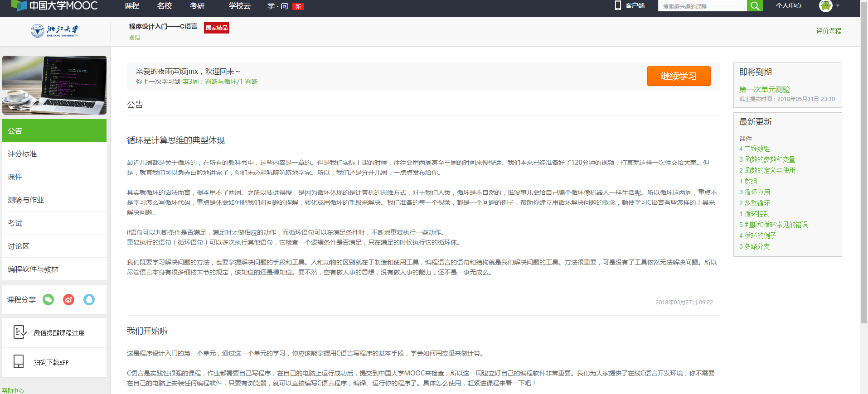Open 3 循环应用 link
The image size is (868, 394).
point(754,192)
